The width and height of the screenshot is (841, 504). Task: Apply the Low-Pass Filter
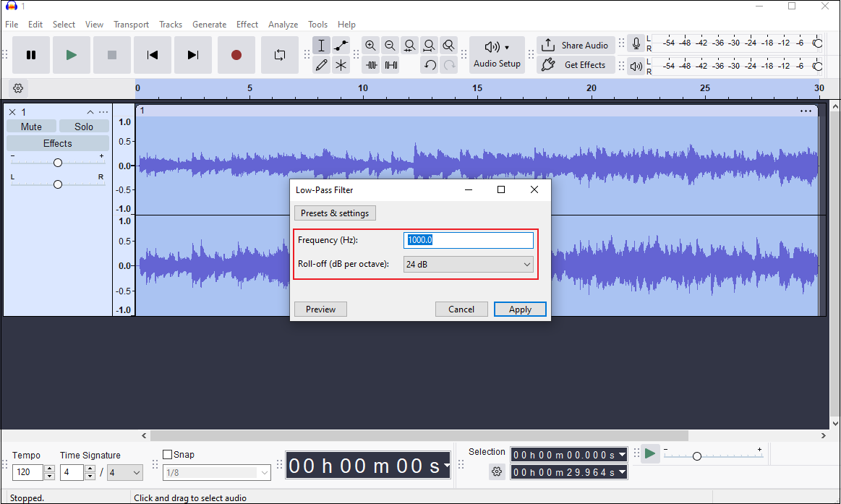tap(520, 309)
